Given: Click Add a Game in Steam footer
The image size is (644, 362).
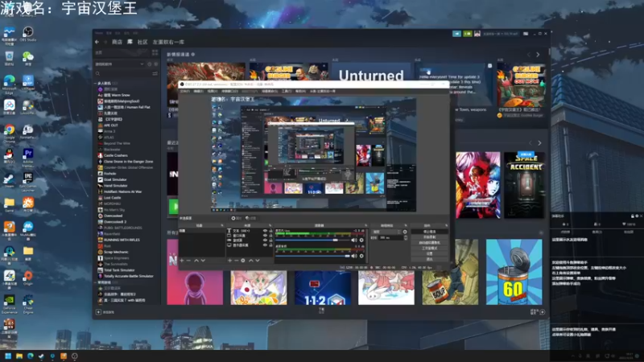Looking at the screenshot, I should coord(105,312).
